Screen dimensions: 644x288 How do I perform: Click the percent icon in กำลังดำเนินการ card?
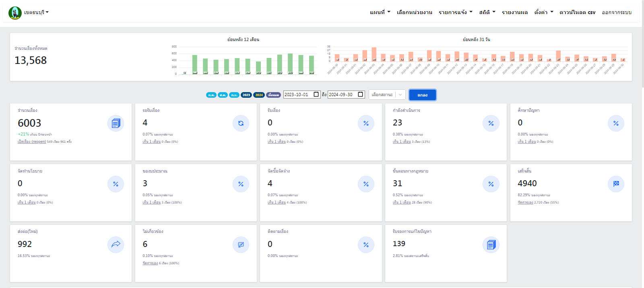[x=491, y=123]
